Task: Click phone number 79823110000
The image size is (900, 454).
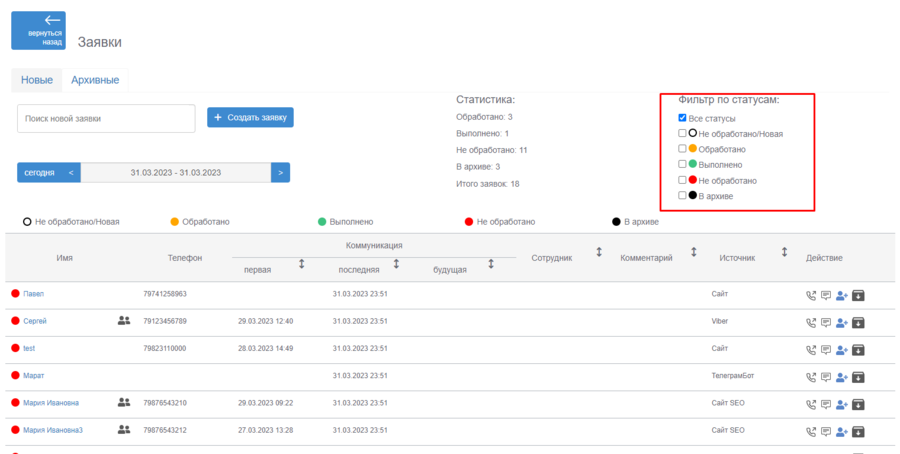Action: pos(165,348)
